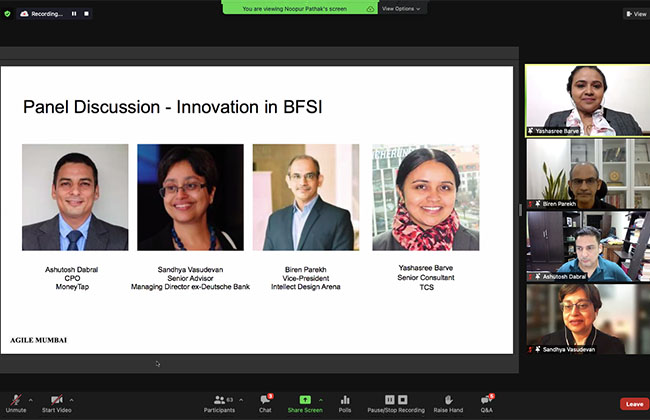This screenshot has height=420, width=650.
Task: Pause recording in the bottom toolbar
Action: [x=390, y=400]
